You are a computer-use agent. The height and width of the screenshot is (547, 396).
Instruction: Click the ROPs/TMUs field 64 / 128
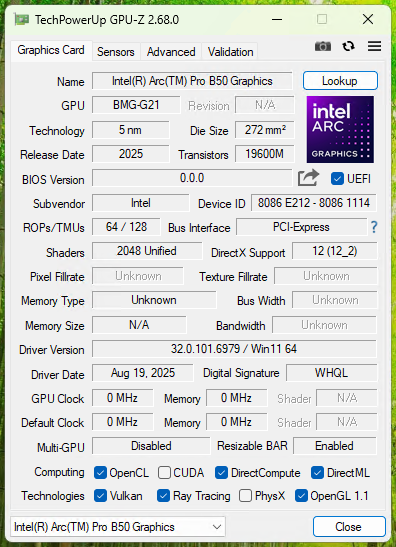(126, 227)
